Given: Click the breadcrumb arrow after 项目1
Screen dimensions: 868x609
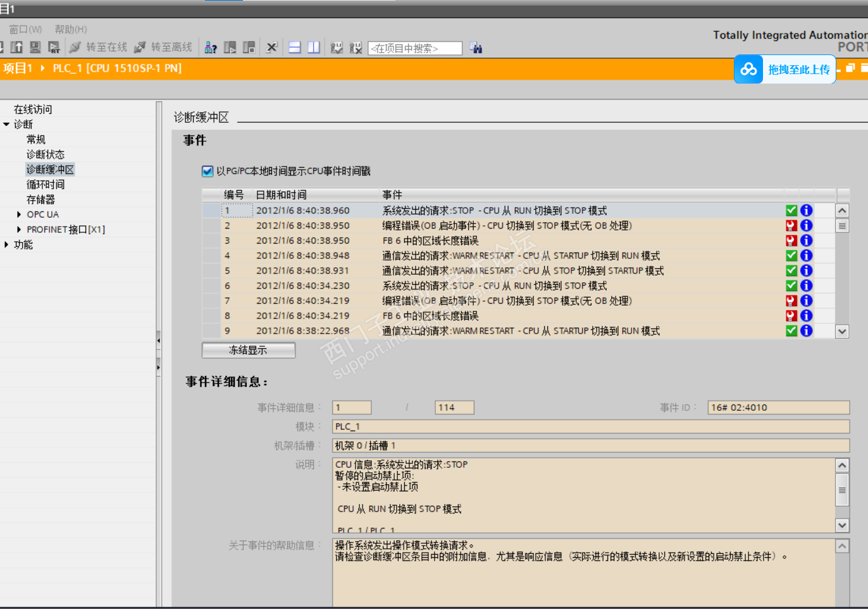Looking at the screenshot, I should click(42, 68).
